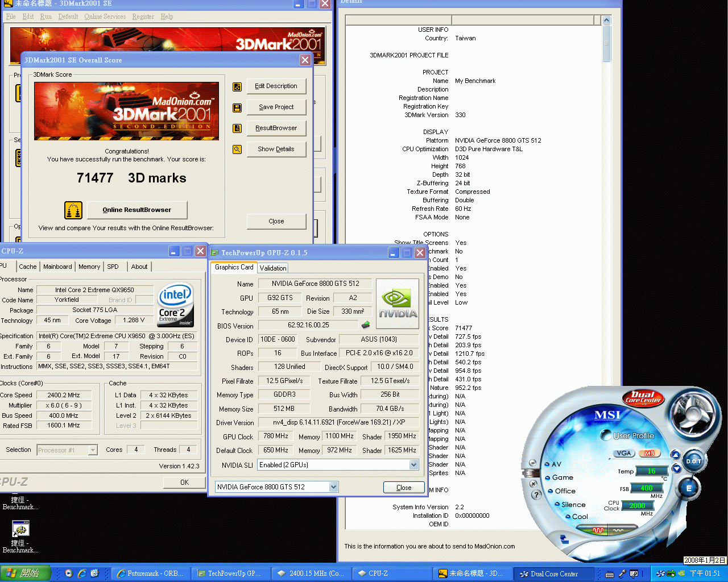Viewport: 728px width, 582px height.
Task: Switch to the Graphics Card tab in GPU-Z
Action: (234, 267)
